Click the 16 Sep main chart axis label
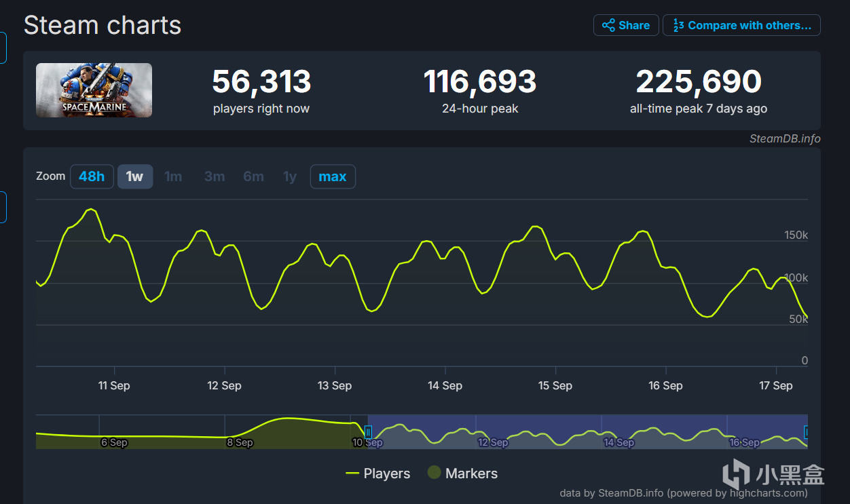The image size is (850, 504). coord(665,385)
